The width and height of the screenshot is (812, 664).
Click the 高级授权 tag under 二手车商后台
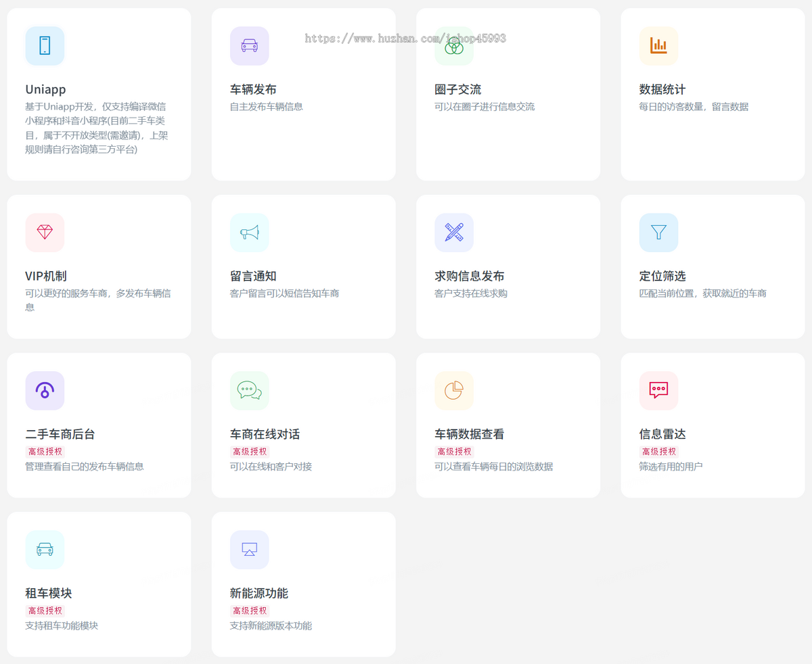coord(45,452)
